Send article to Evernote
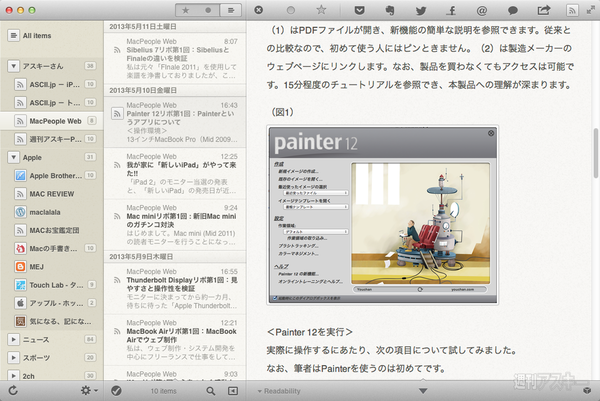This screenshot has width=600, height=401. (x=390, y=10)
